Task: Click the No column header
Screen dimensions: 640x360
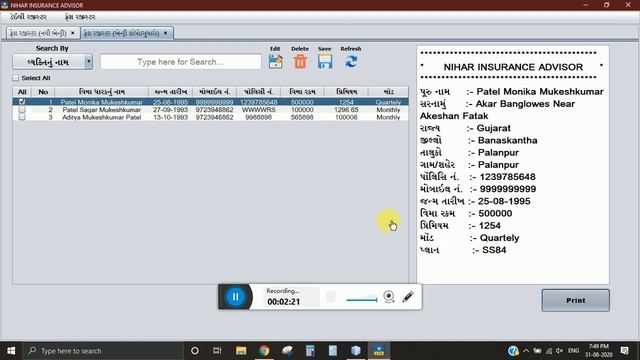Action: (43, 92)
